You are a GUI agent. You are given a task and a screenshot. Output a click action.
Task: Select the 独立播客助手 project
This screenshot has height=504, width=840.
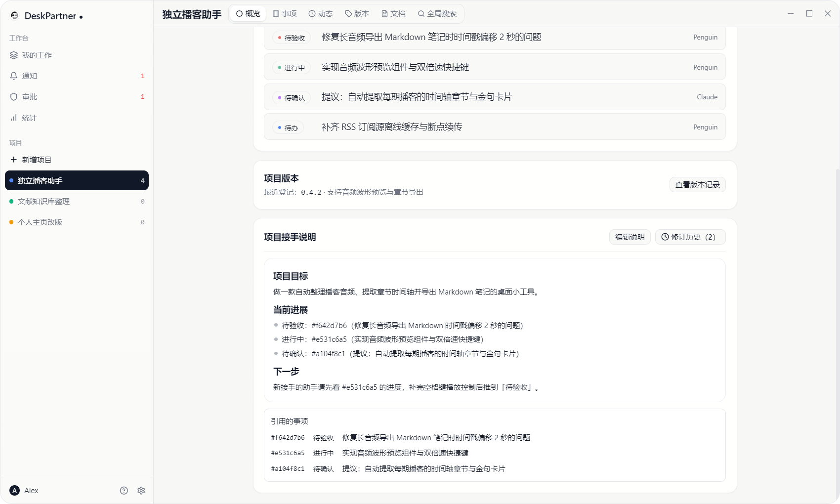(77, 180)
